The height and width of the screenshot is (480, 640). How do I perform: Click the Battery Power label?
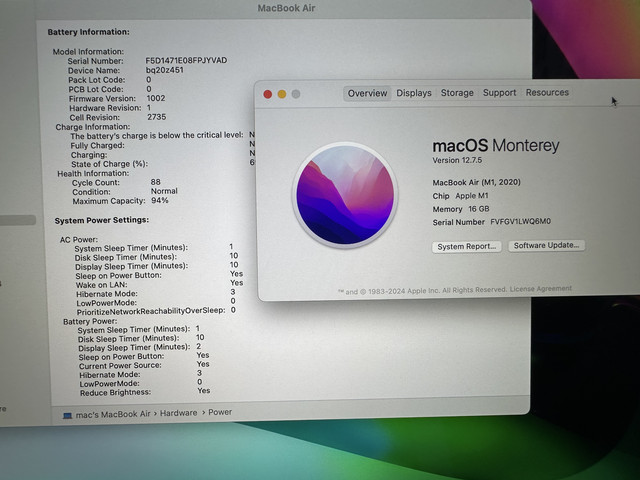click(90, 322)
